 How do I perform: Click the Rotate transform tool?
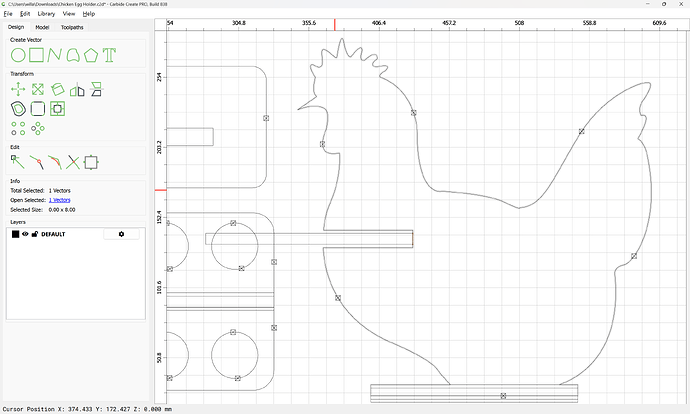coord(58,90)
